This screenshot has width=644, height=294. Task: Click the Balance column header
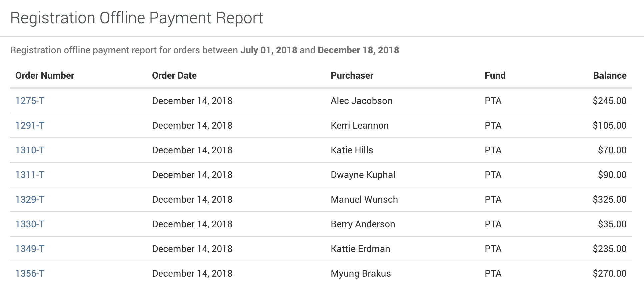point(610,75)
